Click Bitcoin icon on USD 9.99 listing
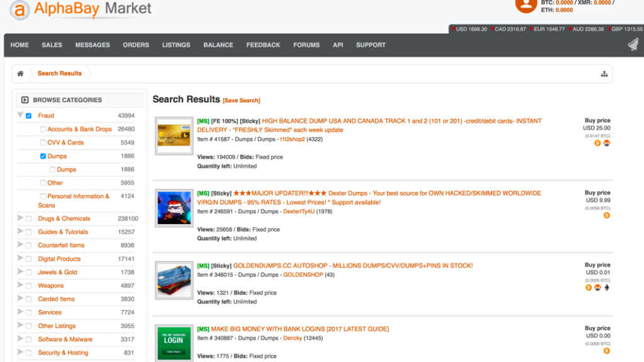This screenshot has height=362, width=644. point(607,215)
